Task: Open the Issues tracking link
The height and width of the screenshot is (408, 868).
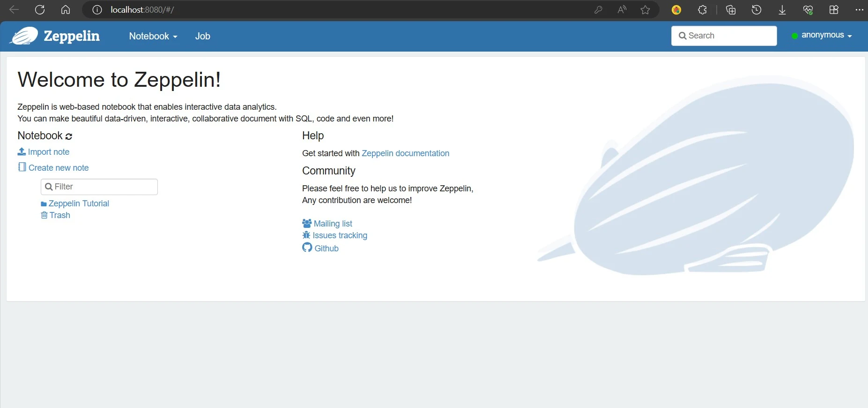Action: tap(335, 235)
